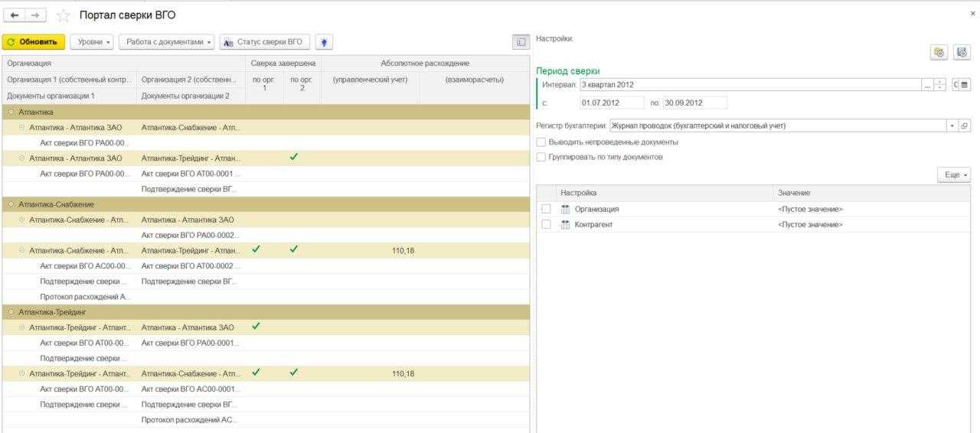Check 'Группировать по типу документов' option

pyautogui.click(x=541, y=157)
